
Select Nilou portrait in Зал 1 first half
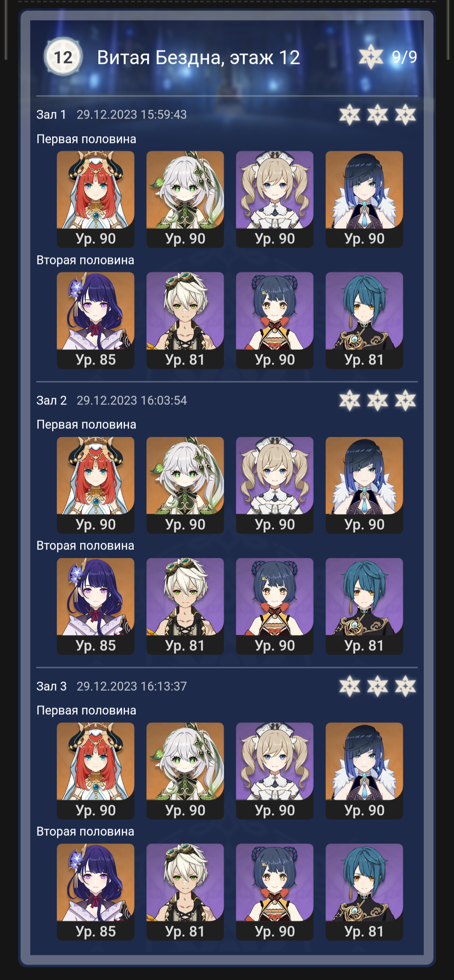tap(95, 199)
